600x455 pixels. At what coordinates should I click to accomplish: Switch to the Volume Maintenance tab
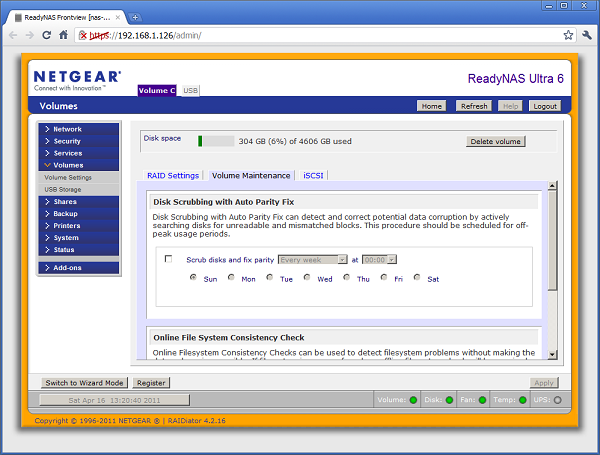point(251,176)
